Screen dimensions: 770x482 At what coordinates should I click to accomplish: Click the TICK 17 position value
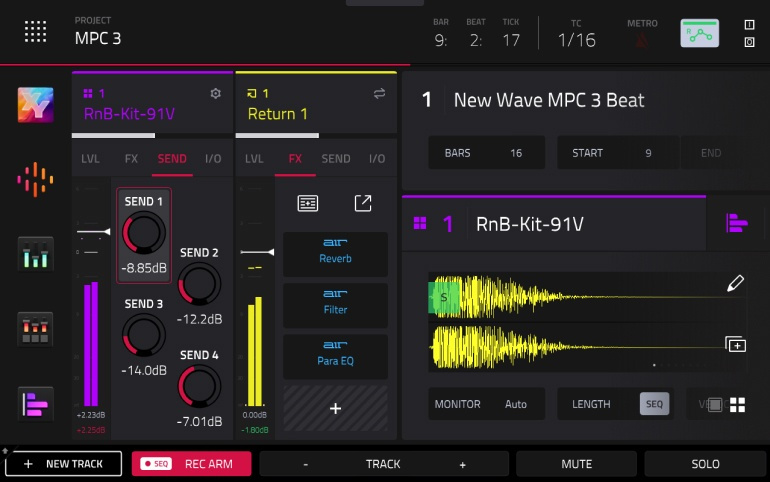pyautogui.click(x=511, y=40)
